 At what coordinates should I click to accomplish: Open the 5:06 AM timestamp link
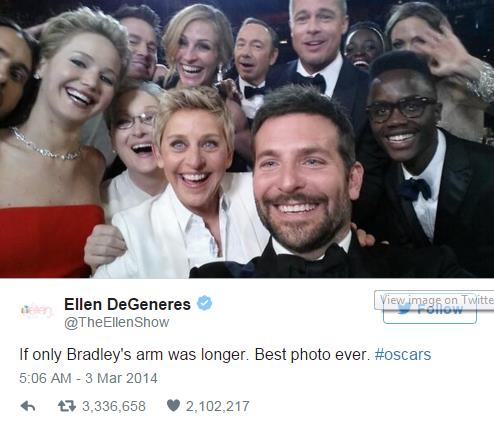[45, 378]
